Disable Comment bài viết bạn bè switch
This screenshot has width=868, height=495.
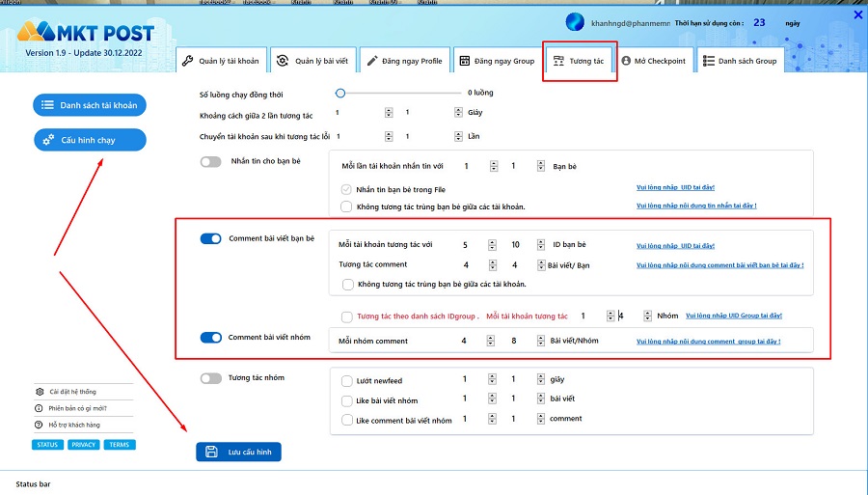pos(211,238)
